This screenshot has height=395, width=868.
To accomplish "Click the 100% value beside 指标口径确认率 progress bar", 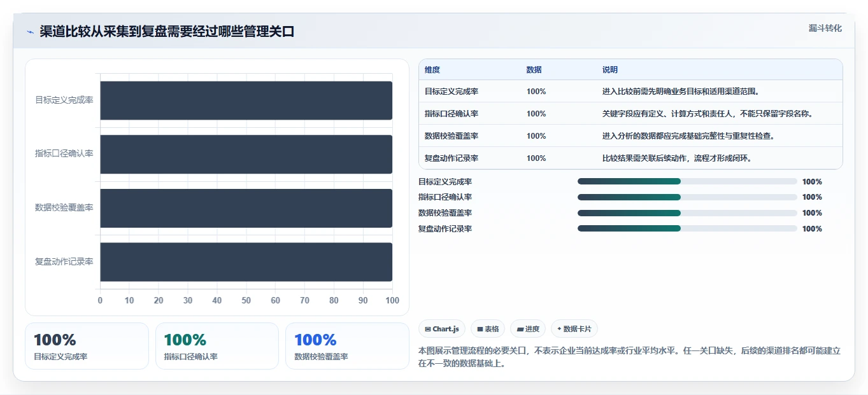I will tap(812, 197).
